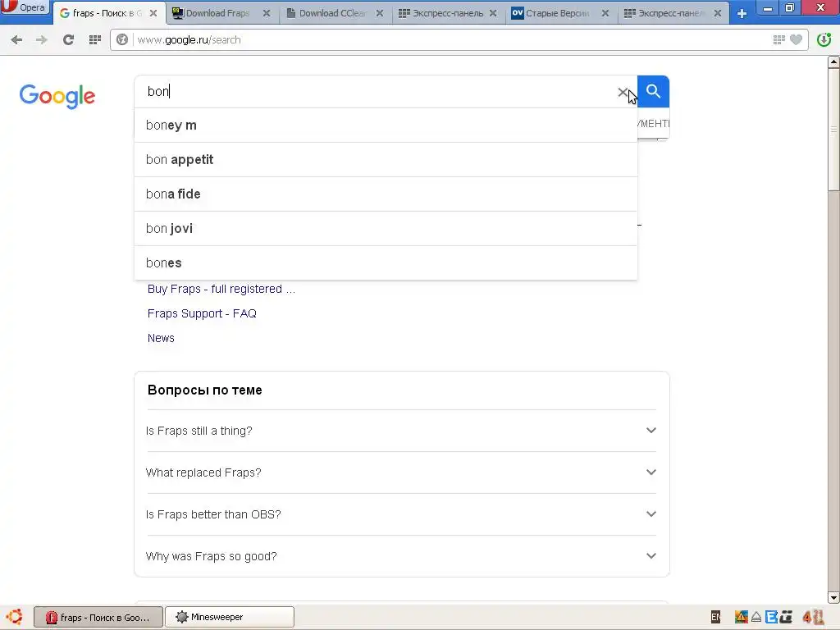Activate 'fraps - Поиск в Goo...' taskbar button
This screenshot has width=840, height=630.
click(98, 617)
